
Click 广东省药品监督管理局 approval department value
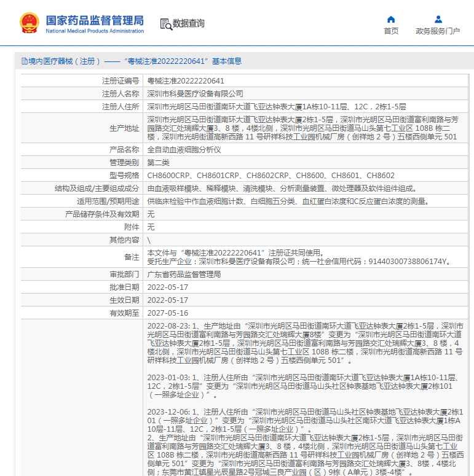[x=184, y=275]
